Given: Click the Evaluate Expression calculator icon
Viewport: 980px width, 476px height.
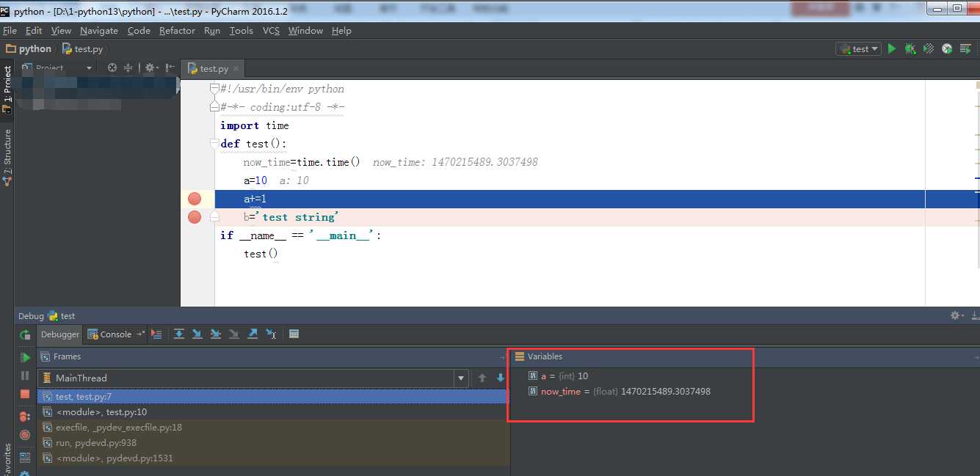Looking at the screenshot, I should tap(294, 334).
